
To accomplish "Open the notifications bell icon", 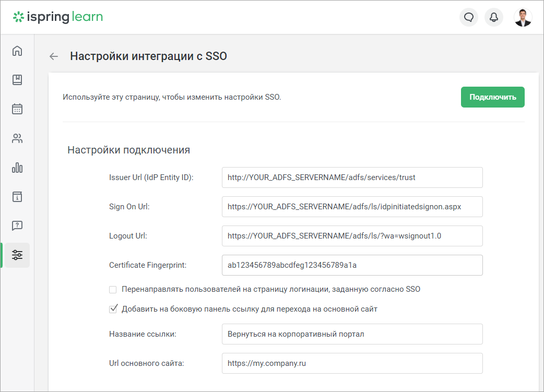I will tap(494, 17).
